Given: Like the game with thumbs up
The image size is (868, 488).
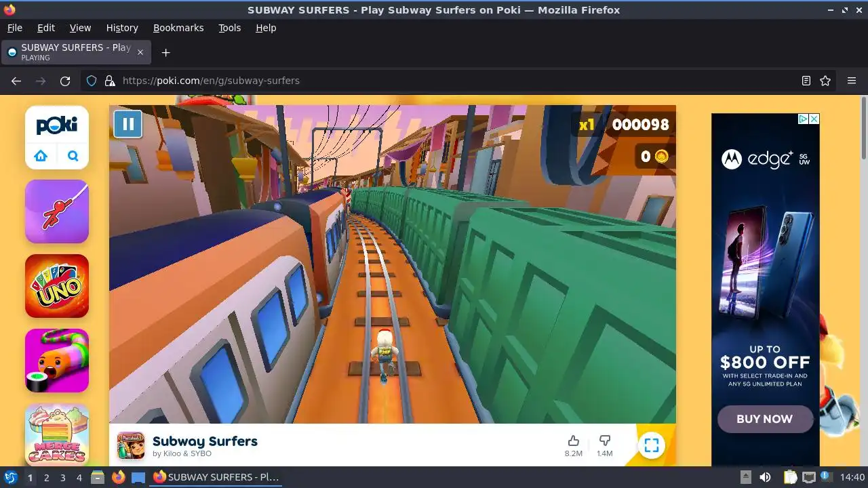Looking at the screenshot, I should 574,445.
